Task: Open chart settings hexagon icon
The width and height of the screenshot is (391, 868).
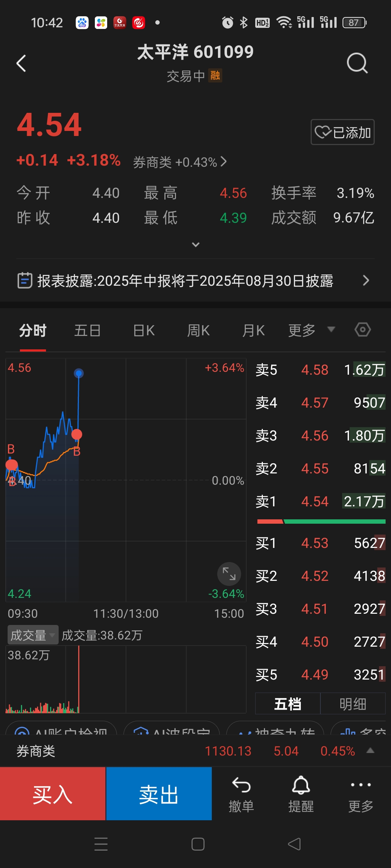Action: (x=362, y=329)
